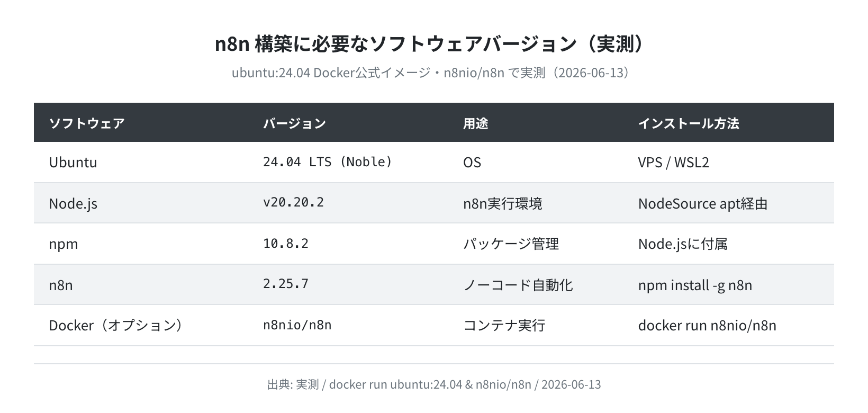The width and height of the screenshot is (868, 413).
Task: Click the n8nio/n8n version cell
Action: [297, 325]
